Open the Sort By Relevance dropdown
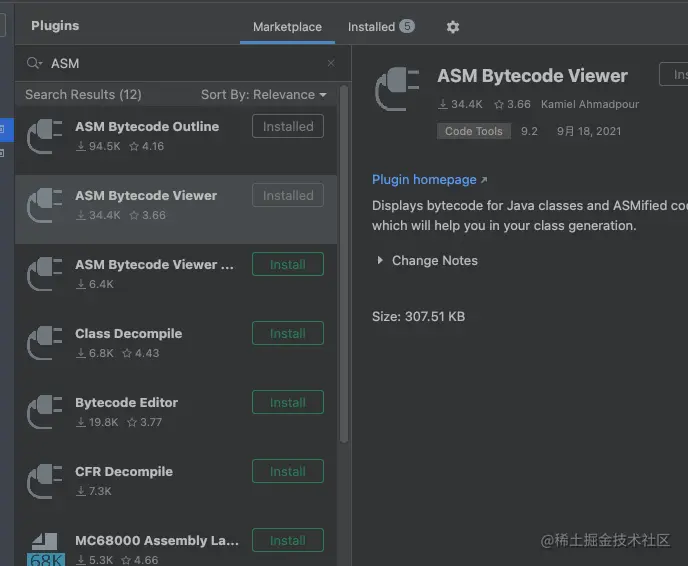The image size is (688, 566). [x=264, y=95]
